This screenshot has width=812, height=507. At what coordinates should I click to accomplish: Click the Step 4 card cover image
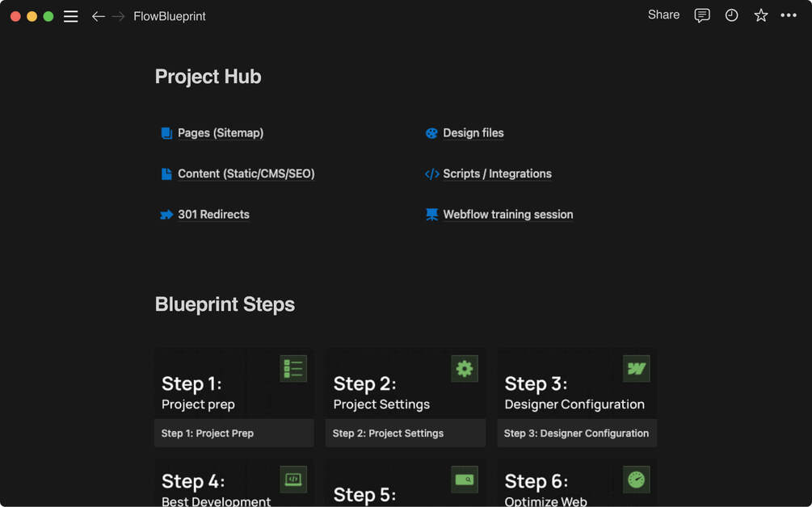234,484
